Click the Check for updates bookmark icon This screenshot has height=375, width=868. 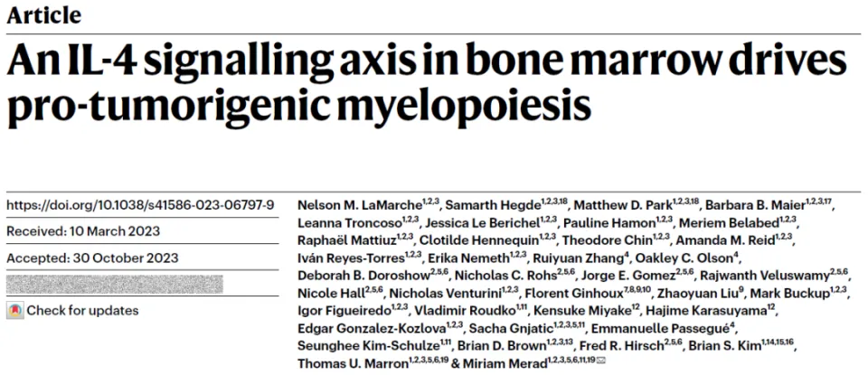[x=15, y=311]
